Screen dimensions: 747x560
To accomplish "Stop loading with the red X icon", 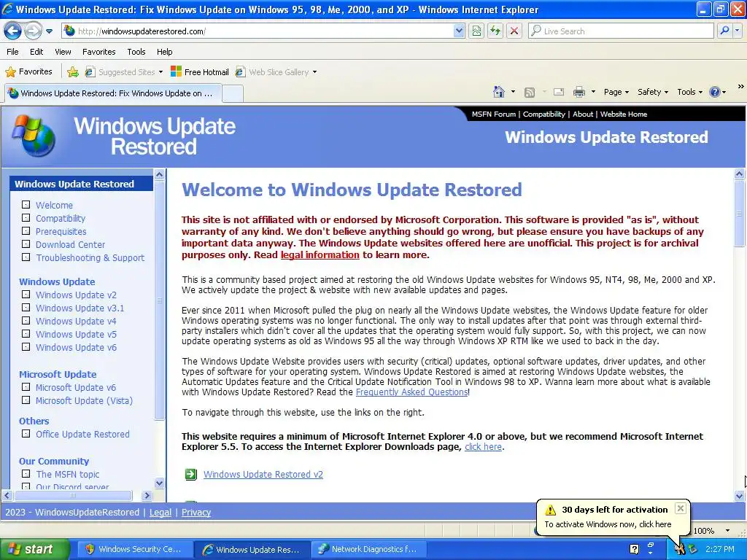I will 514,31.
